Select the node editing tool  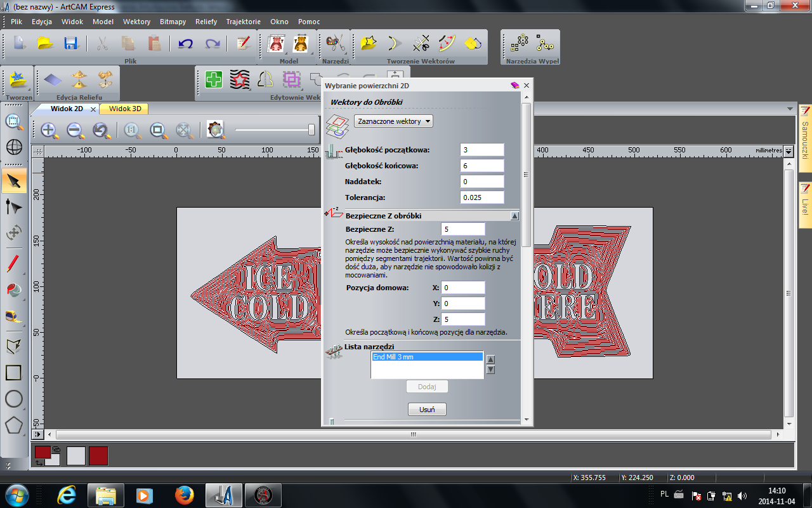[x=14, y=207]
